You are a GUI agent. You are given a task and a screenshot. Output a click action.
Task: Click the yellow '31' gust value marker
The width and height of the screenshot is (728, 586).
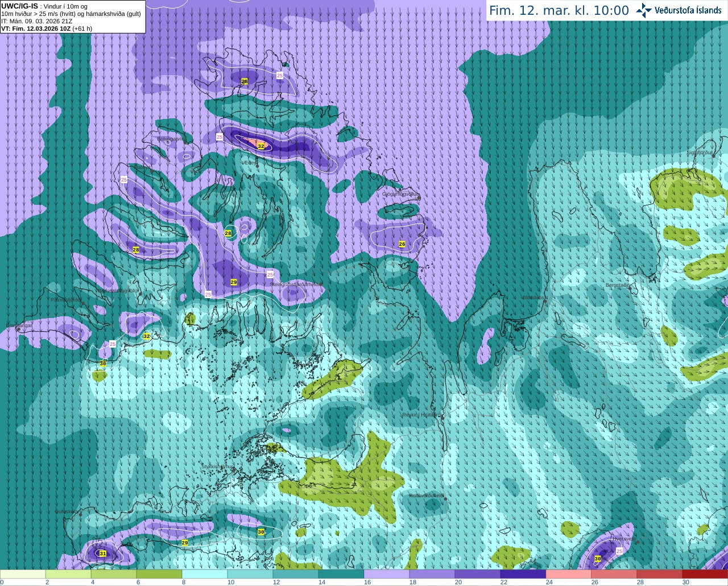103,554
